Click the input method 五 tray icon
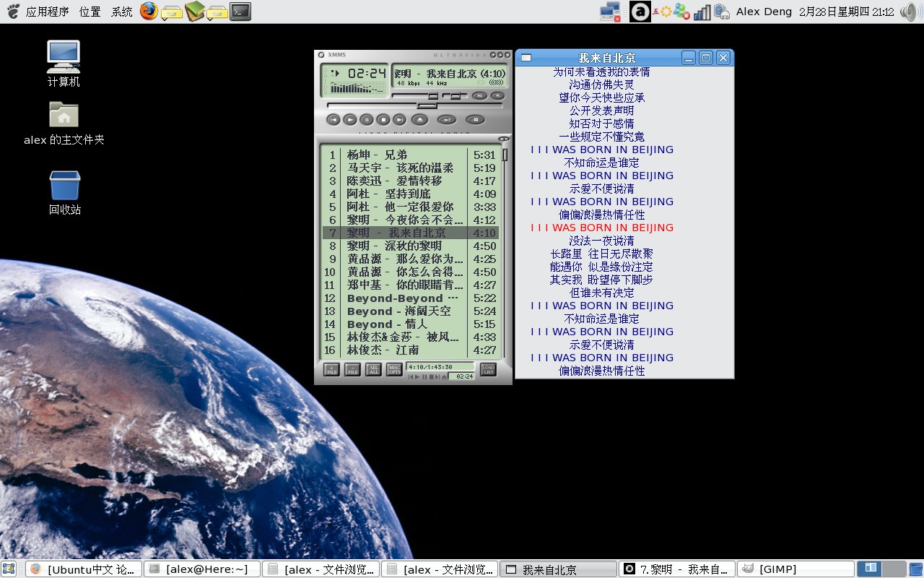 coord(656,12)
